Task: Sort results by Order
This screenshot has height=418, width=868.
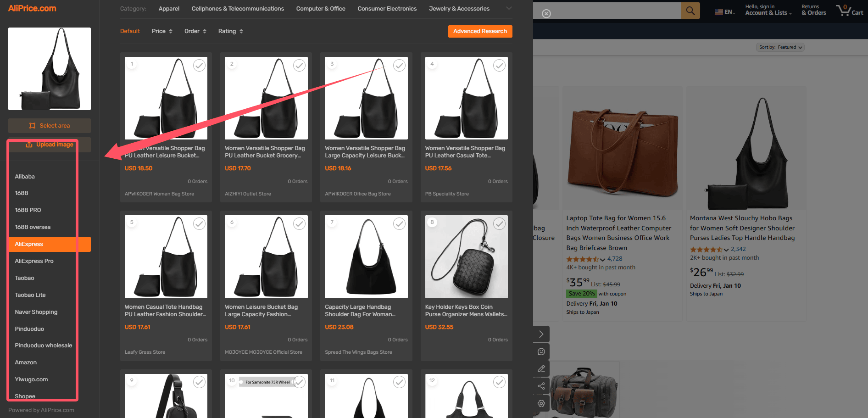Action: pyautogui.click(x=195, y=31)
